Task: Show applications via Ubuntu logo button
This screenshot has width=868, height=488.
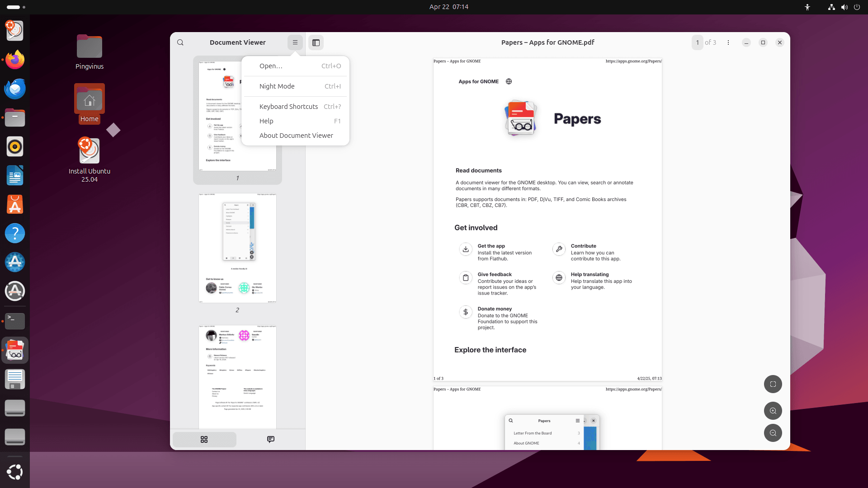Action: pyautogui.click(x=15, y=472)
